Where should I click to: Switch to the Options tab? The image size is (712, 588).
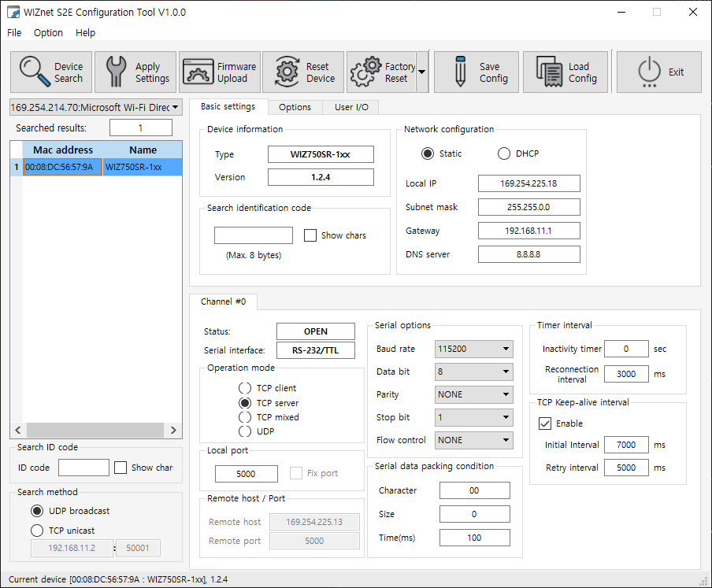point(295,106)
